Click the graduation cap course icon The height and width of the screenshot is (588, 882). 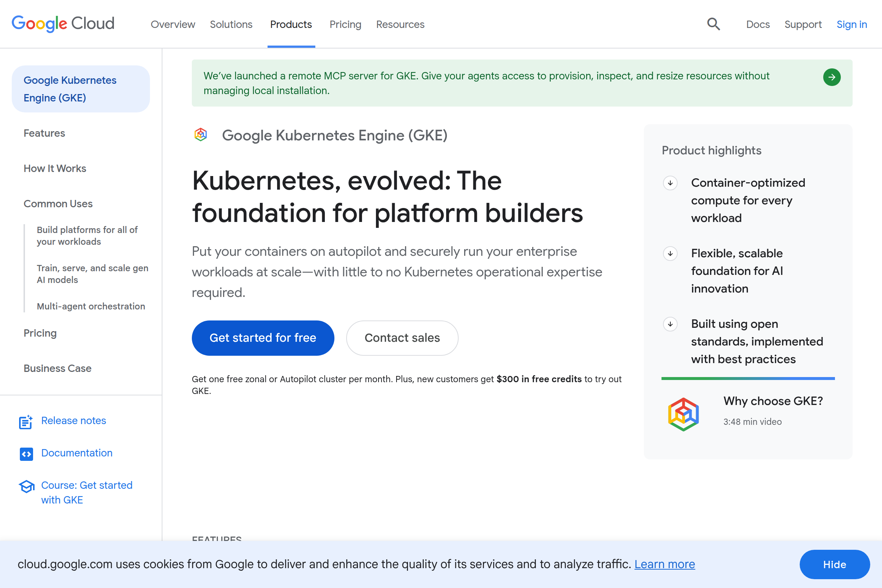26,486
